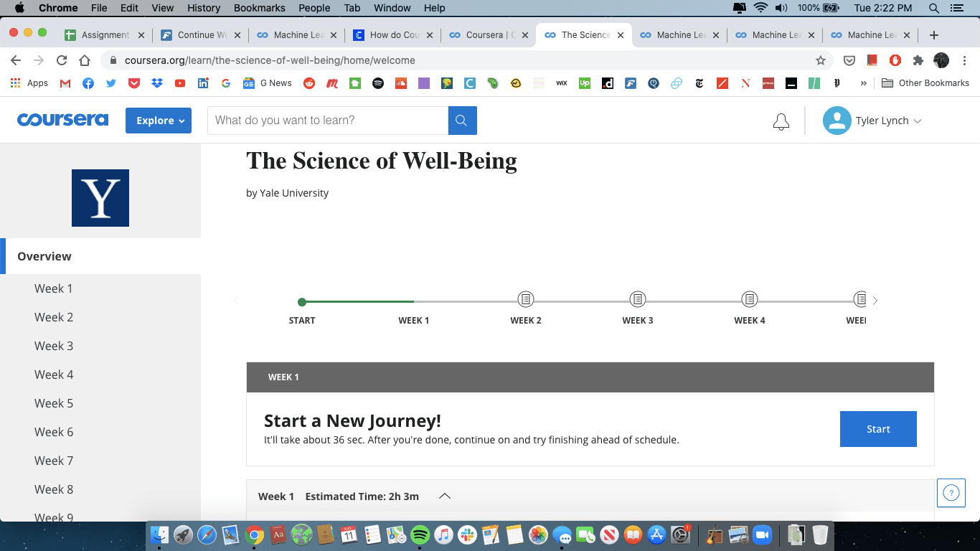Click the browser home button
This screenshot has width=980, height=551.
pyautogui.click(x=85, y=60)
